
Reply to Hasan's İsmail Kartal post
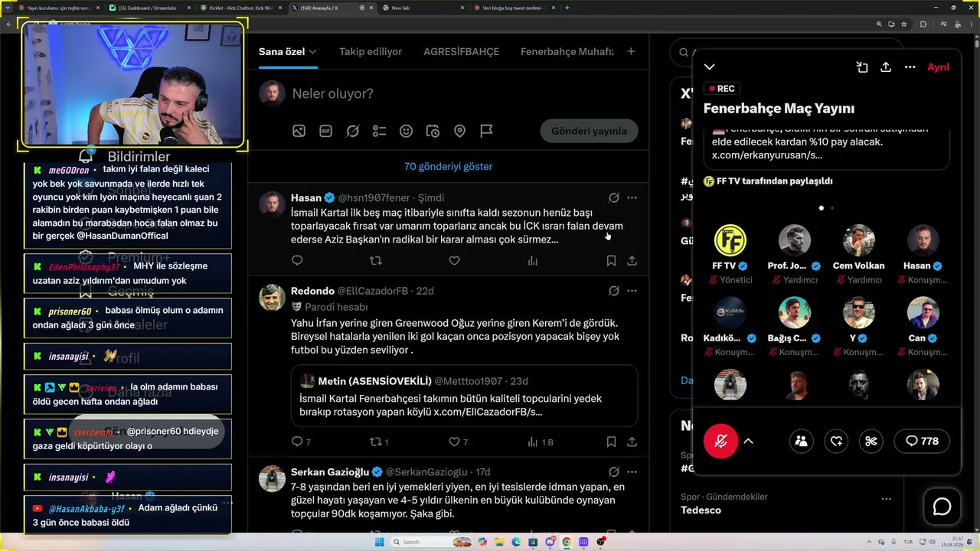click(x=297, y=261)
